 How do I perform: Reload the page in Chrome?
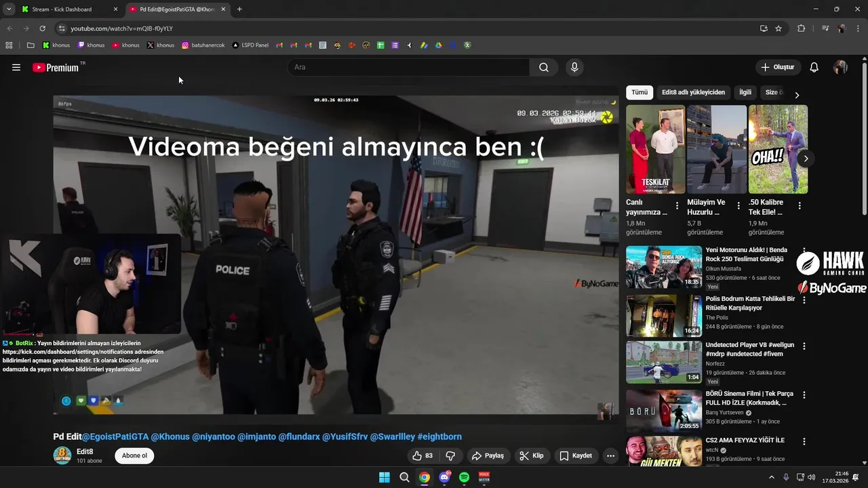point(42,28)
